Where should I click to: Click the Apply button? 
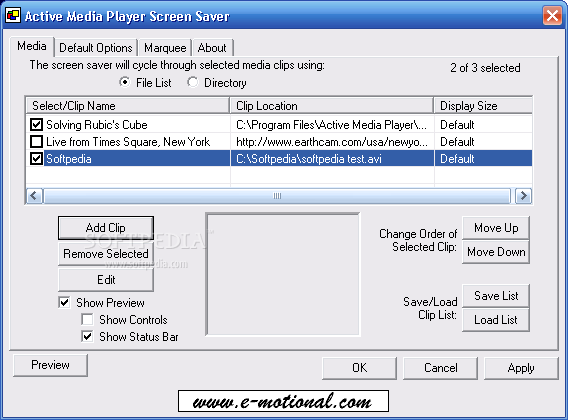pos(521,368)
